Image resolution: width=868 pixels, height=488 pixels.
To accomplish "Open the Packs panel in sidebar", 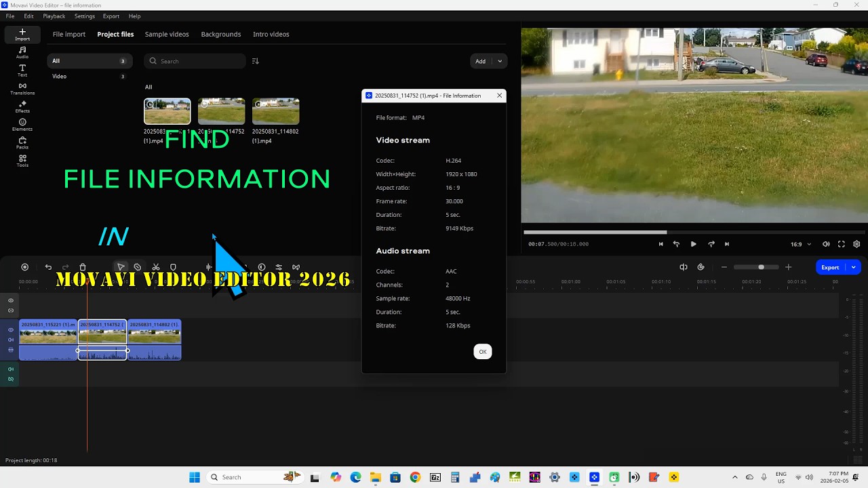I will point(22,143).
